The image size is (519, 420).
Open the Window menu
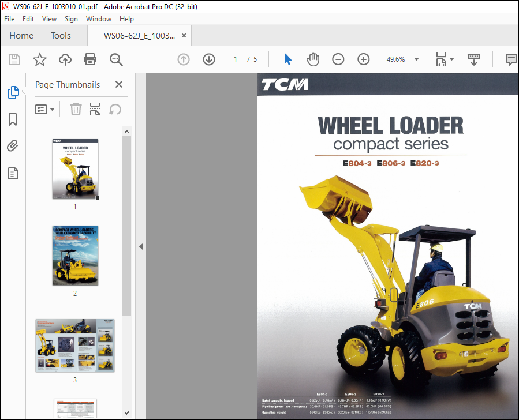pyautogui.click(x=99, y=19)
